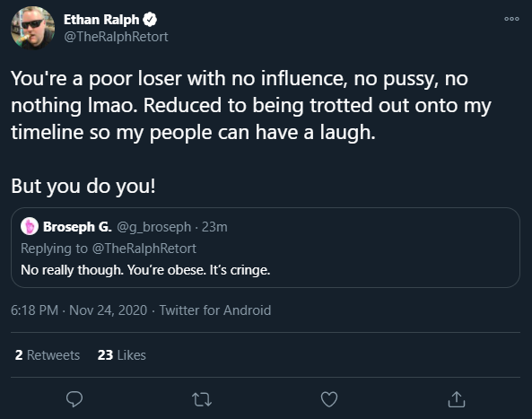
Task: Click the reply speech bubble icon
Action: (74, 399)
